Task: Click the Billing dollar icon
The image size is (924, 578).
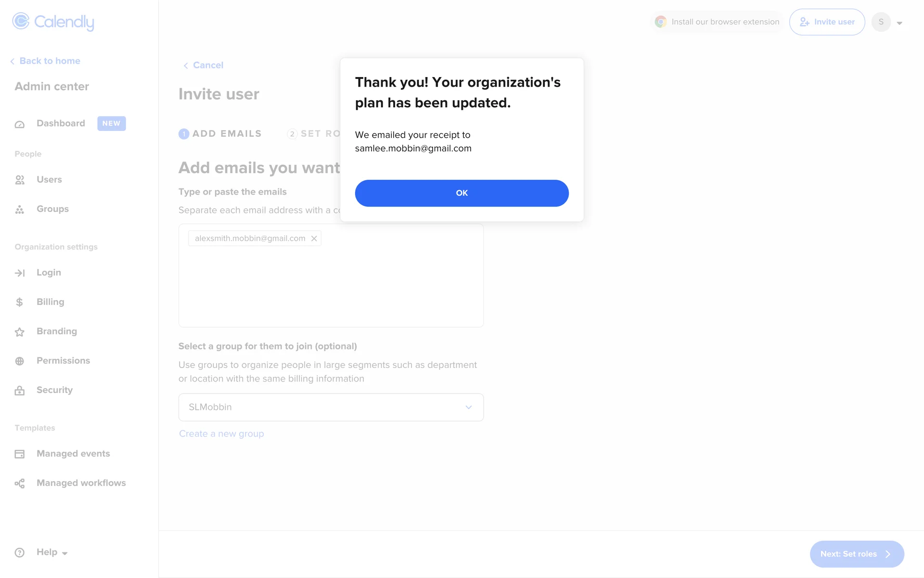Action: click(20, 302)
